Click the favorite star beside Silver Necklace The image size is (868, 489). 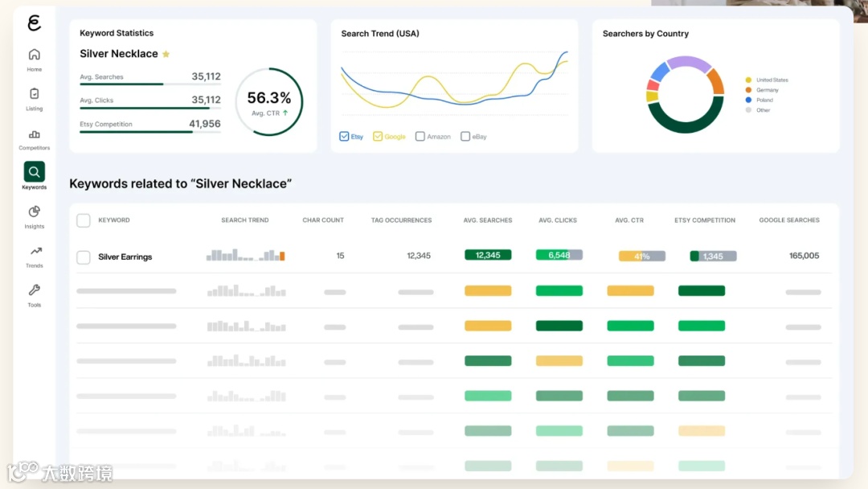point(166,54)
